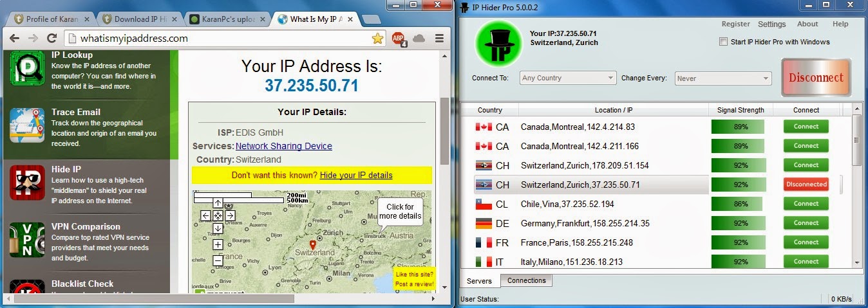Open the VPN Comparison sidebar heading
The image size is (868, 308).
[x=86, y=226]
